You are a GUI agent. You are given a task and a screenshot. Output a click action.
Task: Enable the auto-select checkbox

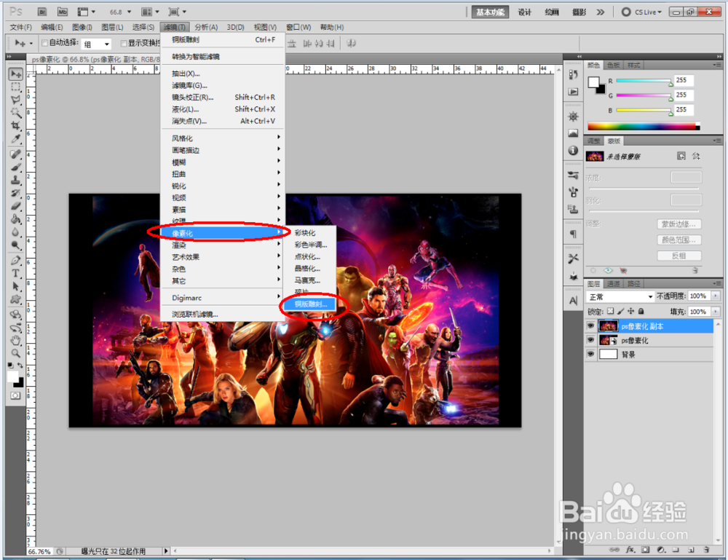[x=44, y=43]
